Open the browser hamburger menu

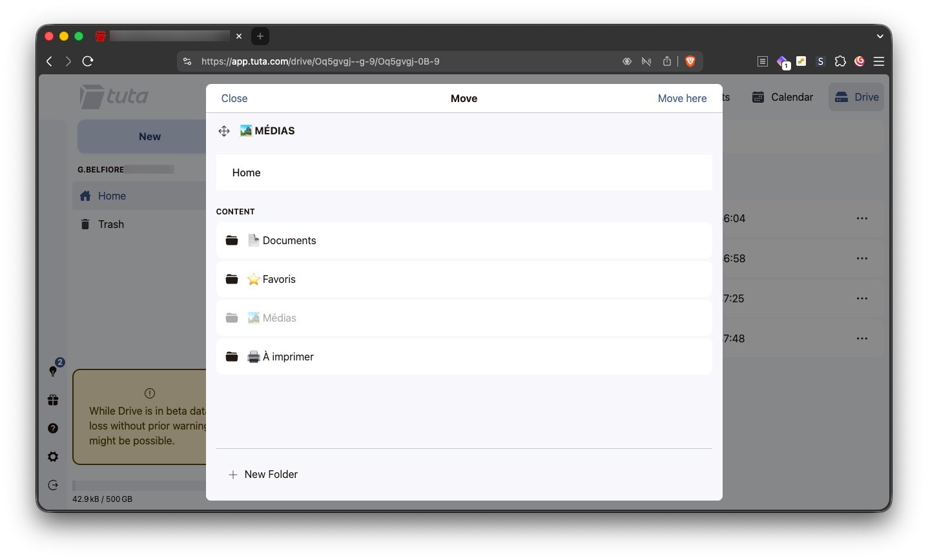(878, 61)
